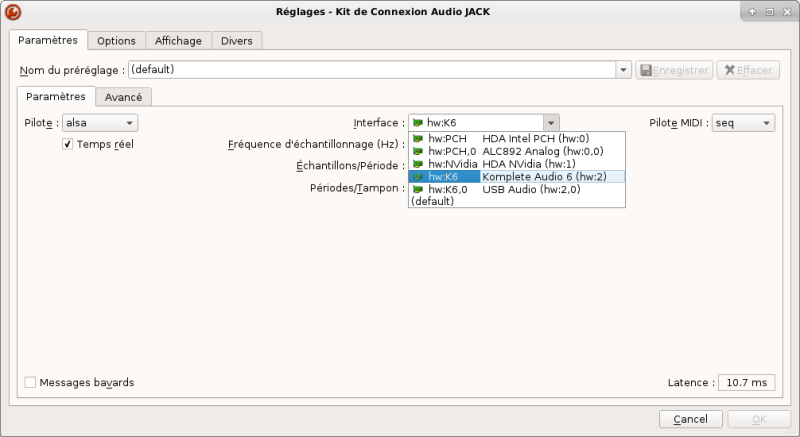Switch to the Affichage tab
The height and width of the screenshot is (437, 800).
178,41
